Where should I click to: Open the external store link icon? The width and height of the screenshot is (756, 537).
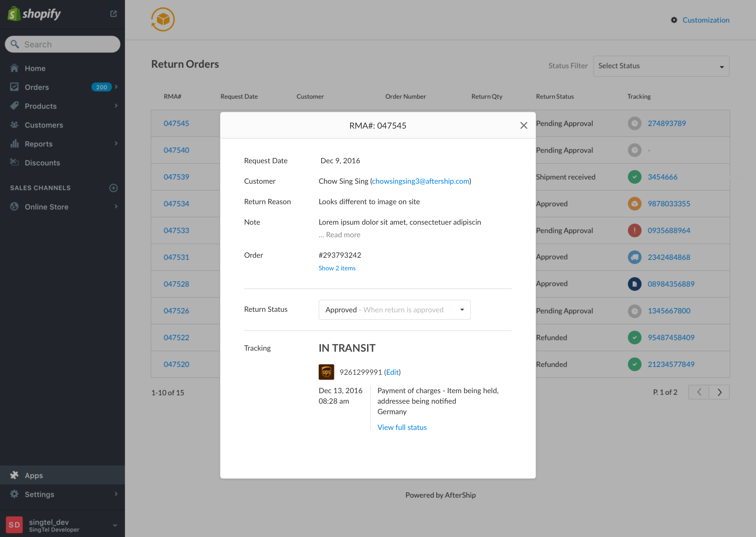coord(113,14)
